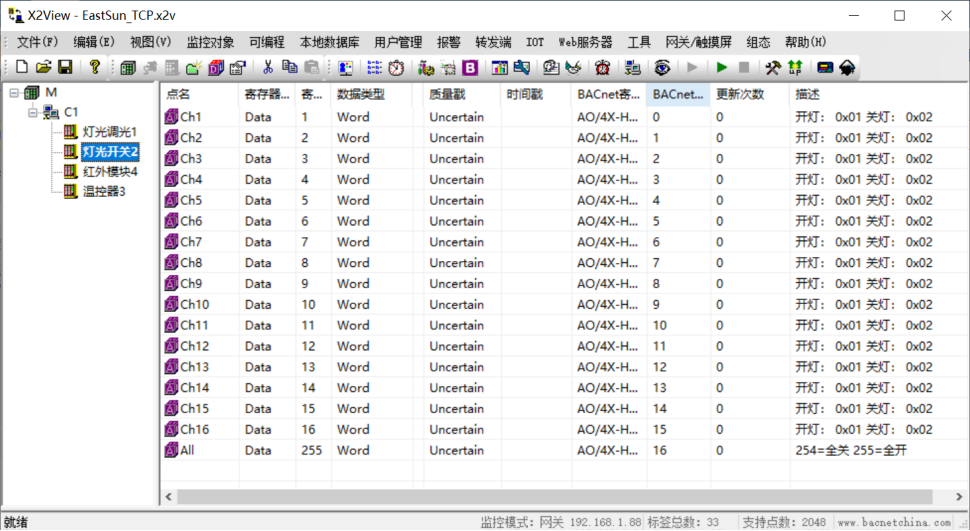Click the purple D block toolbar icon

coord(216,67)
